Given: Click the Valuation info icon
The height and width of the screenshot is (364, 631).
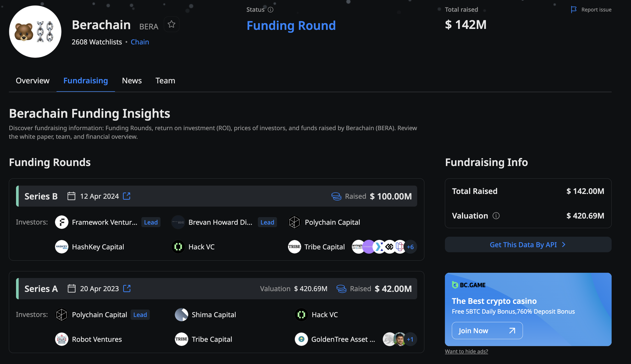Looking at the screenshot, I should [496, 215].
